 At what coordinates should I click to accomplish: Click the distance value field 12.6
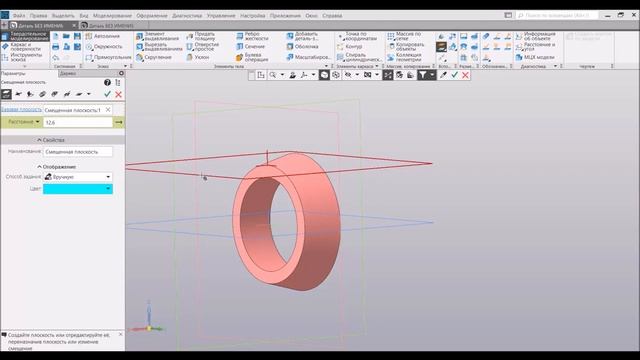coord(78,122)
